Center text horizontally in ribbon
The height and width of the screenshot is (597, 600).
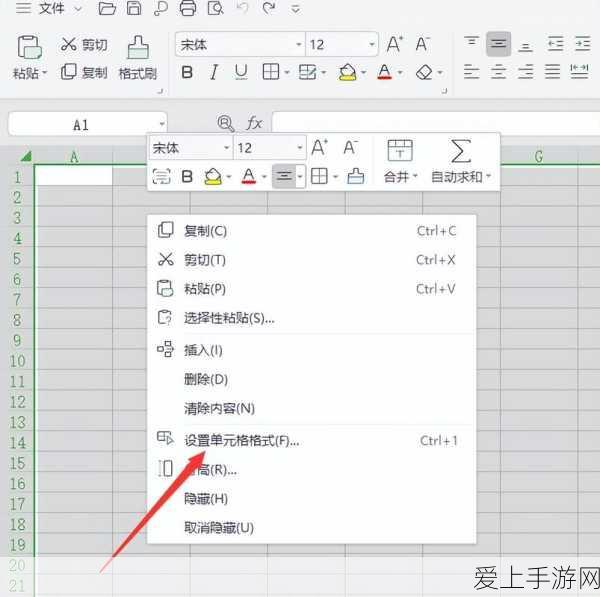coord(499,72)
